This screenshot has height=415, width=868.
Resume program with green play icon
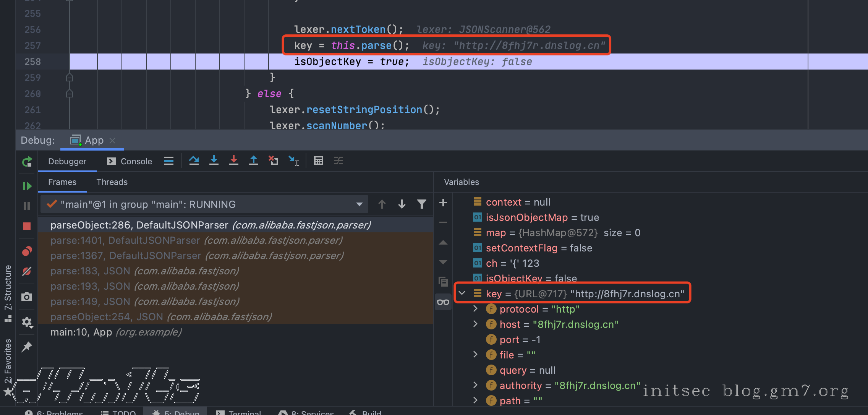(27, 186)
